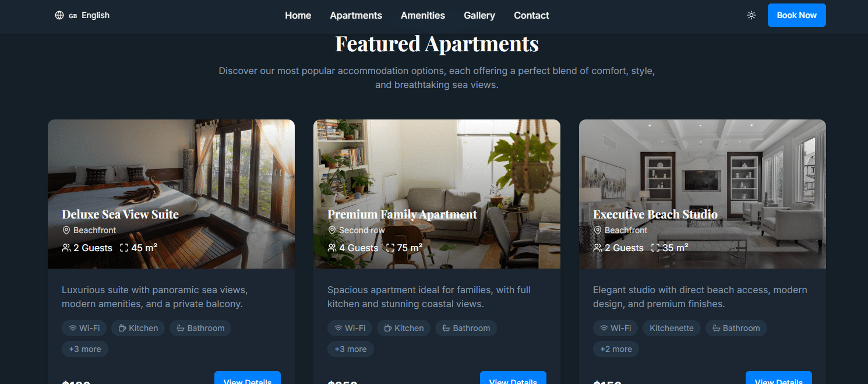The width and height of the screenshot is (868, 384).
Task: Click the Bathroom icon on Executive Beach Studio
Action: coord(716,328)
